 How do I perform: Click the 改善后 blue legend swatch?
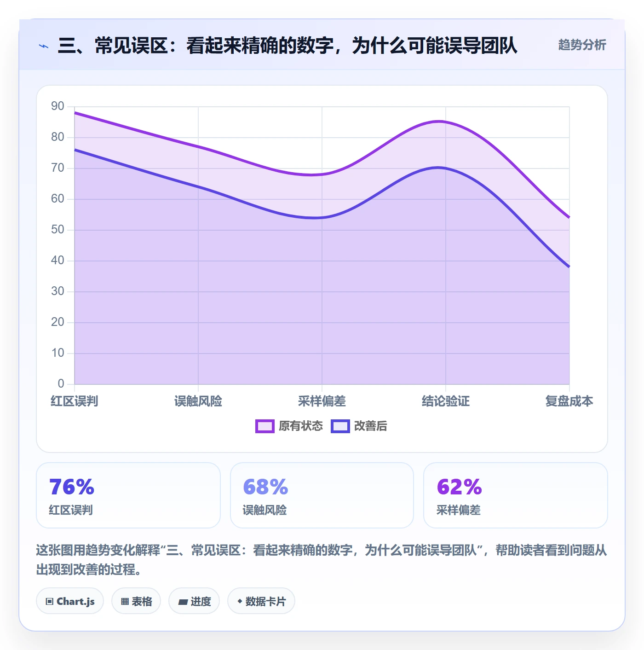pyautogui.click(x=340, y=426)
